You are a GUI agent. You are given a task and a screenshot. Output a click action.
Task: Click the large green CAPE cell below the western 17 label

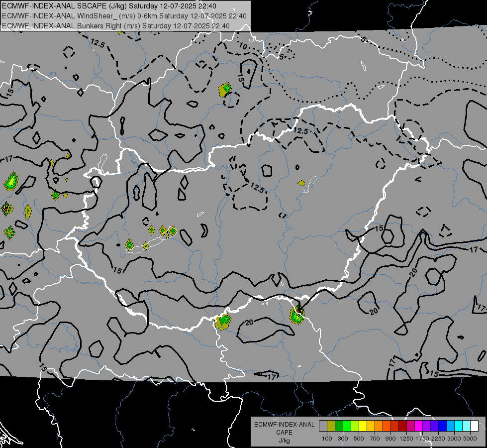[x=11, y=181]
